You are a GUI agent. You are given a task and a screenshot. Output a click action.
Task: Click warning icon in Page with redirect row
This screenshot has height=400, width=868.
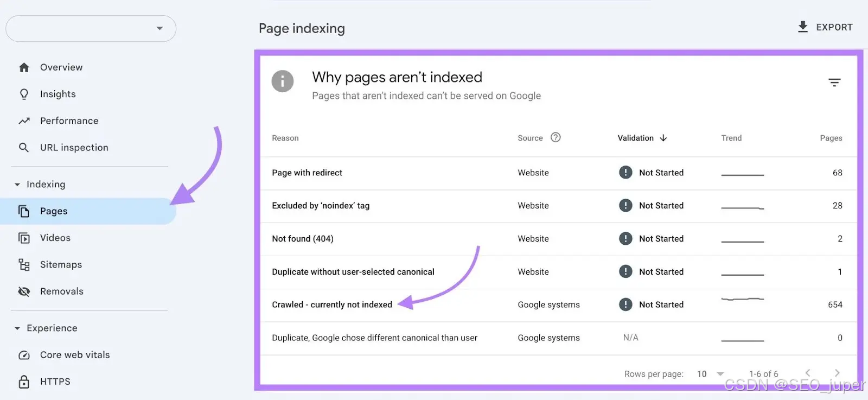626,173
